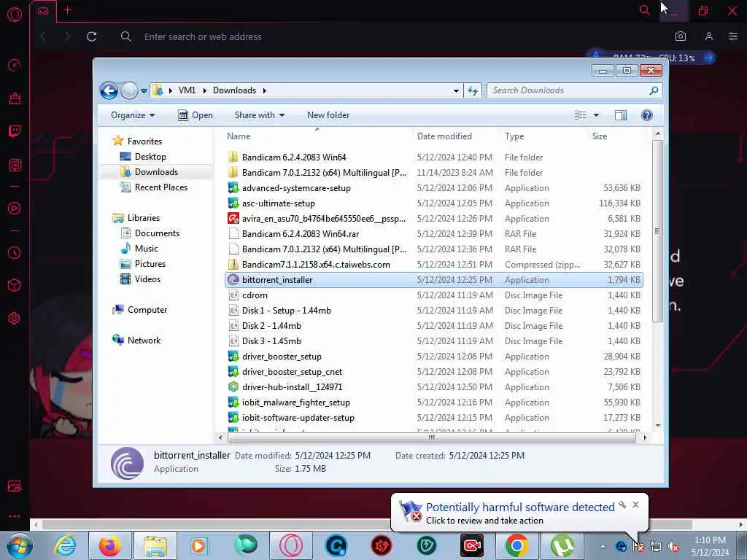This screenshot has height=560, width=747.
Task: Open Extensions cube icon in Opera sidebar
Action: coord(15,285)
